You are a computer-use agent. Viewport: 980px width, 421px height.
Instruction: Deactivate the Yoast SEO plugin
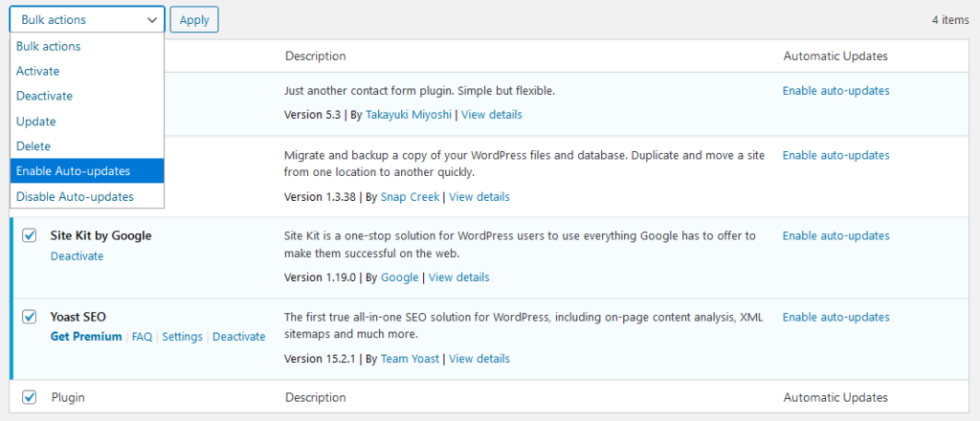pos(238,337)
